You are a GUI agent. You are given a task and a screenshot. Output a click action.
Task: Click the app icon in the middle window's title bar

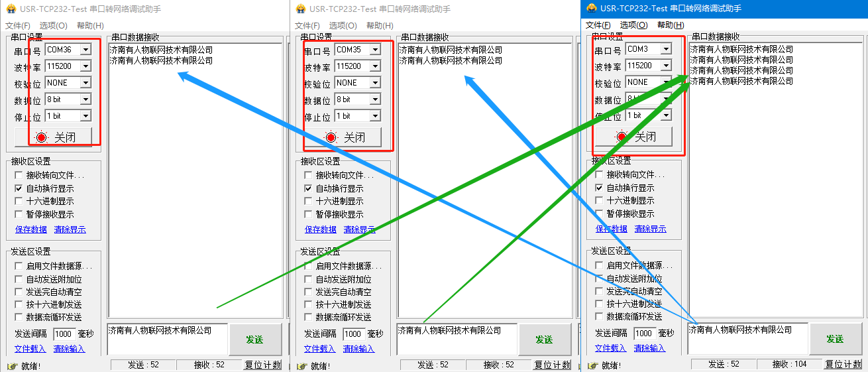[x=300, y=9]
